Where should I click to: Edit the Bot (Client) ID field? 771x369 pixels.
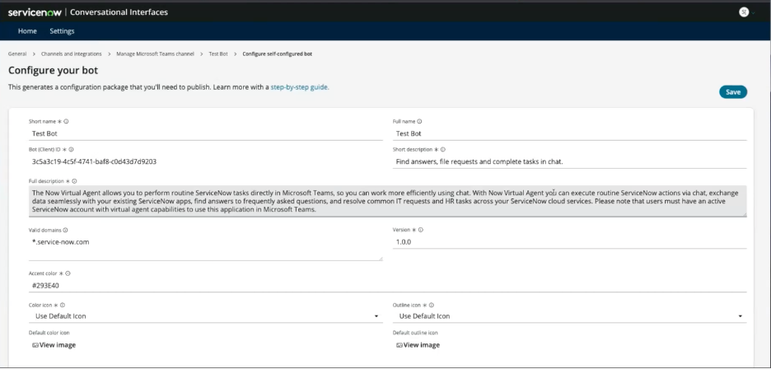206,161
